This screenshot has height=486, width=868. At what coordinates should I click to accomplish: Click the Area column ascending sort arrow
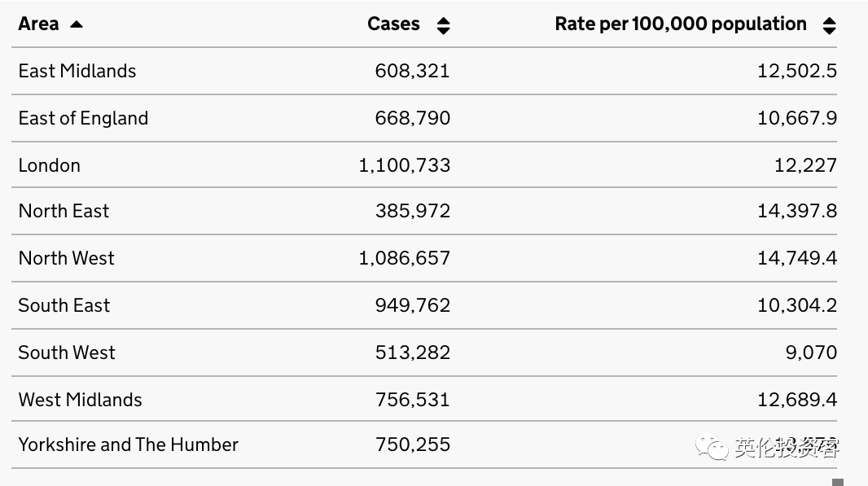(77, 24)
